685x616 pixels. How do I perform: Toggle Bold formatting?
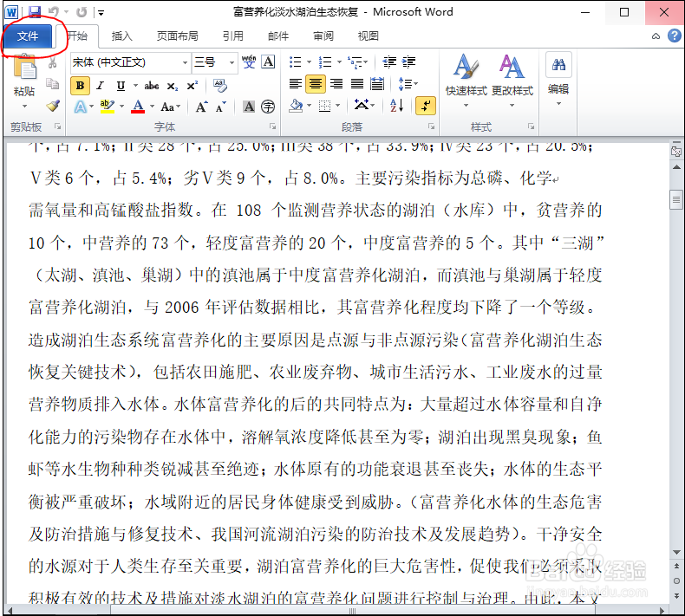[x=80, y=86]
